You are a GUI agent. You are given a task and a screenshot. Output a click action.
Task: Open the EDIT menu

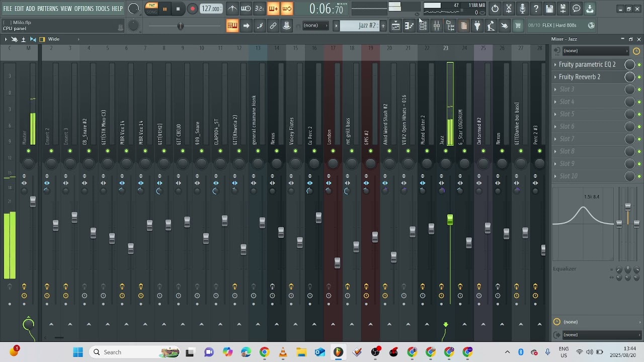19,9
